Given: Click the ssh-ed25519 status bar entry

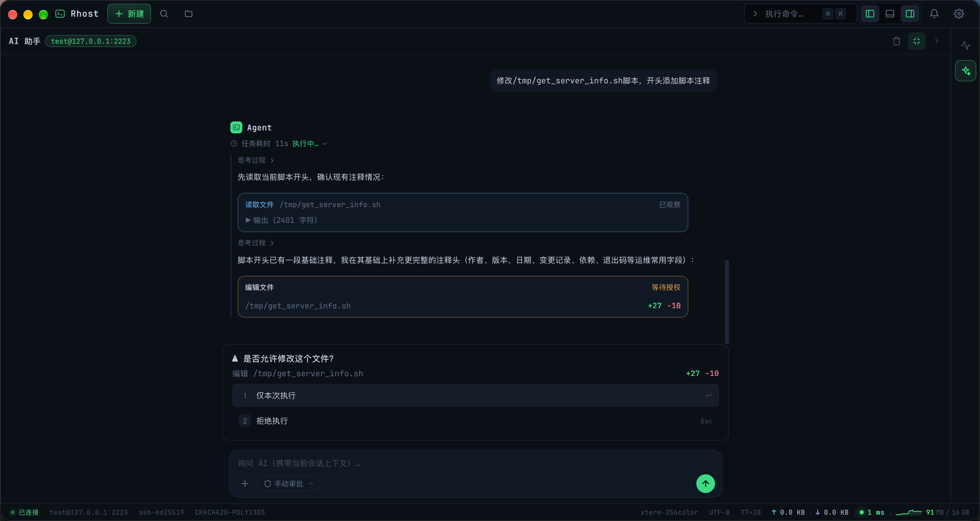Looking at the screenshot, I should 161,512.
